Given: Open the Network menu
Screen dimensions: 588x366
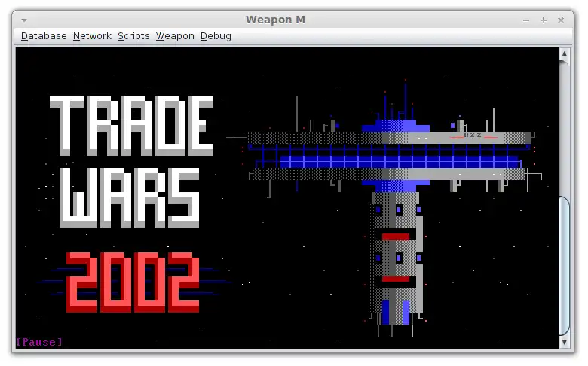Looking at the screenshot, I should click(x=92, y=36).
